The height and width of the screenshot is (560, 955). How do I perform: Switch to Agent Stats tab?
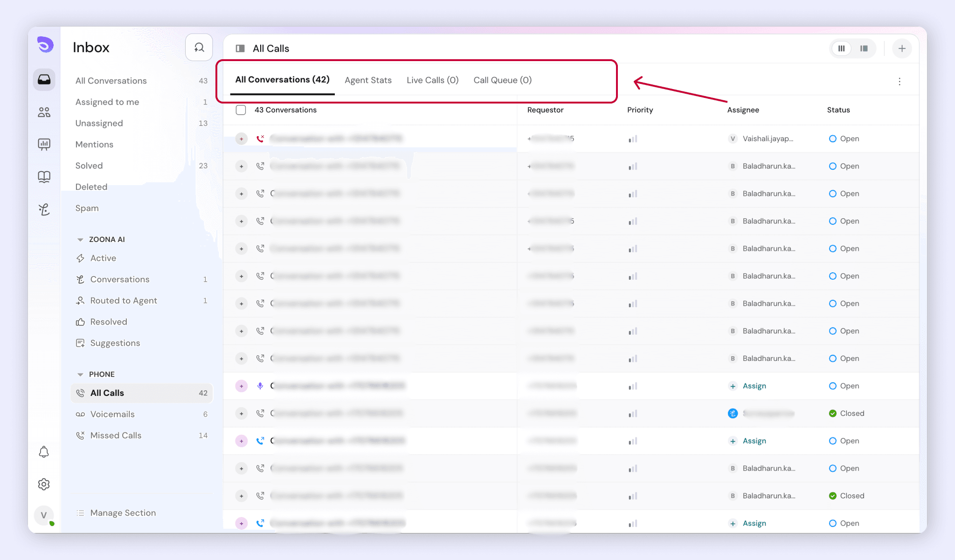coord(368,80)
